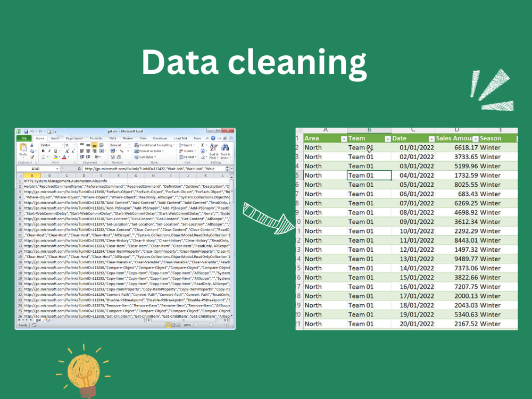Click the Merge & Center icon

pyautogui.click(x=101, y=151)
